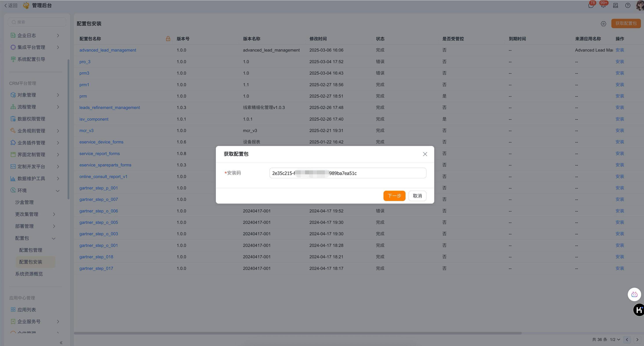Collapse the sidebar with the double-arrow icon

pos(61,342)
